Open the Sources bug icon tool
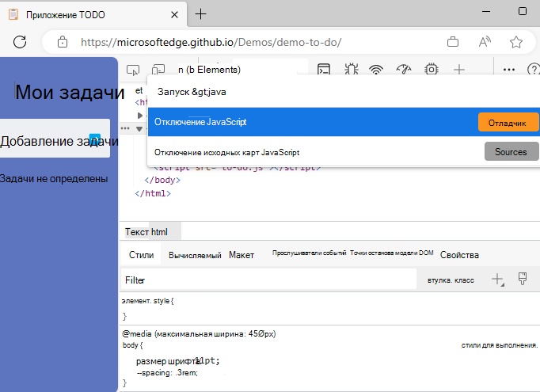 (x=352, y=69)
